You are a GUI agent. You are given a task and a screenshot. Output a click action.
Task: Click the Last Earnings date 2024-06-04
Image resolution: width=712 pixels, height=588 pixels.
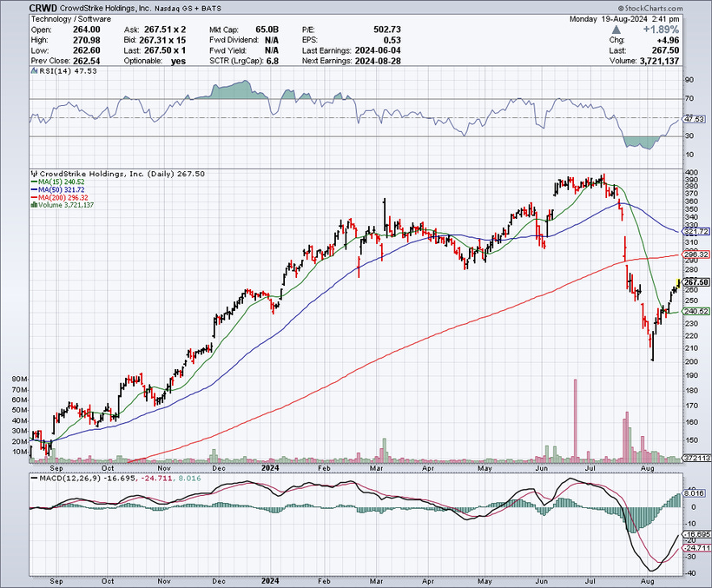tap(378, 50)
